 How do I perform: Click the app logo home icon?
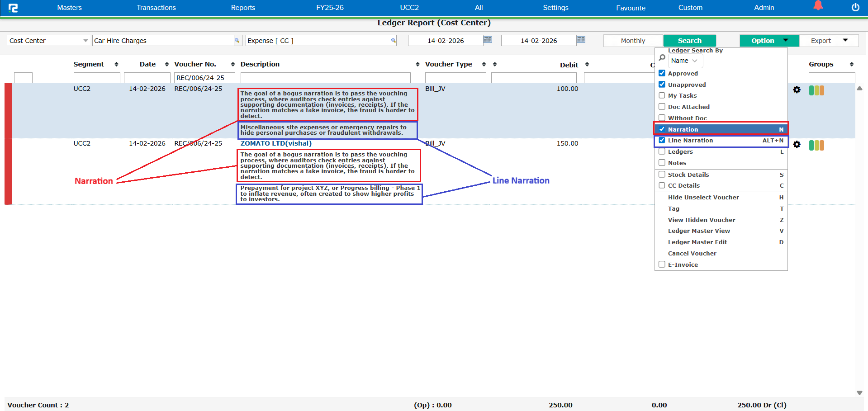13,8
